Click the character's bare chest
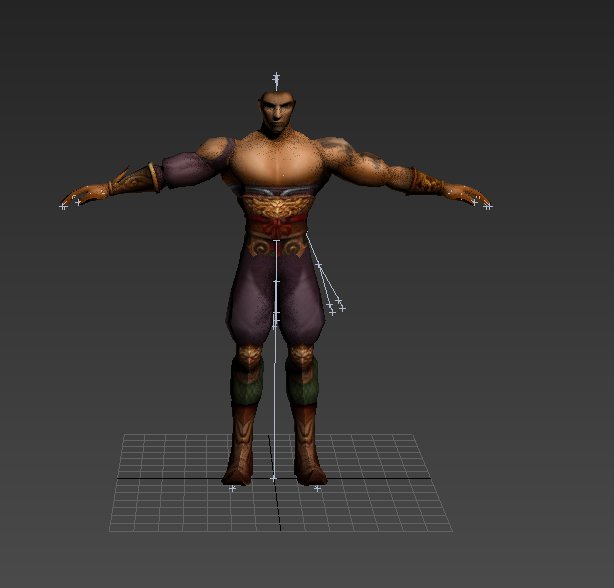This screenshot has height=588, width=614. [x=279, y=161]
